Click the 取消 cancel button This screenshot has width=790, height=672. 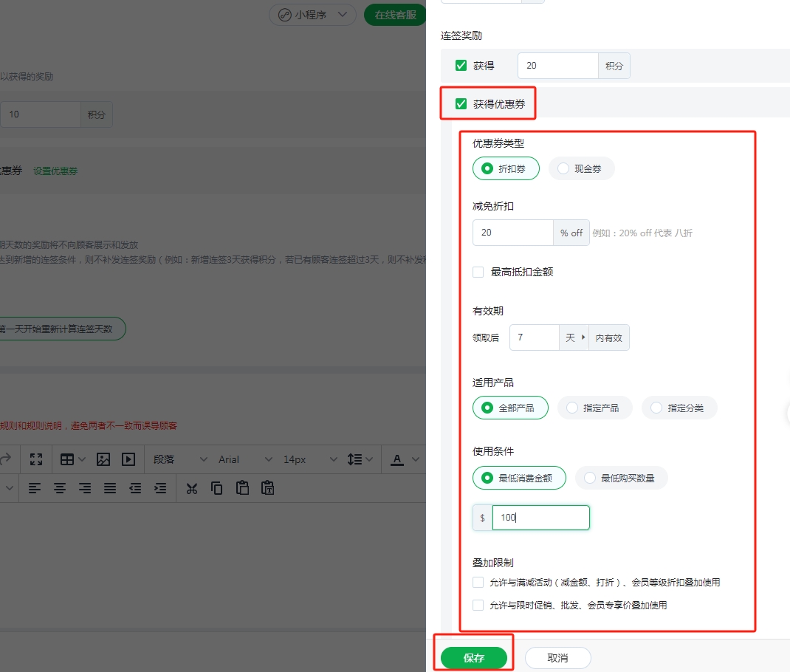[557, 658]
